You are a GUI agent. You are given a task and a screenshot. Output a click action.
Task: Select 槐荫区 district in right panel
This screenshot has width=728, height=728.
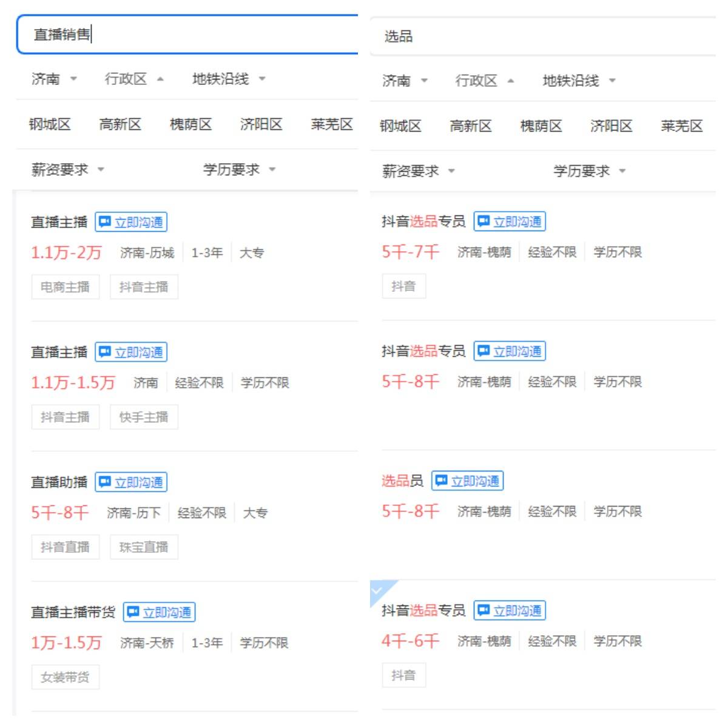[541, 126]
